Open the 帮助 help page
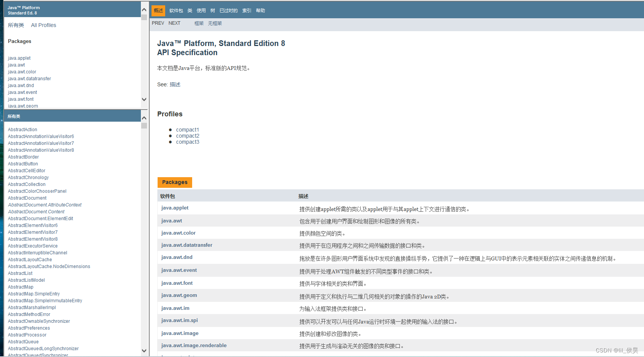This screenshot has width=644, height=357. pos(260,10)
